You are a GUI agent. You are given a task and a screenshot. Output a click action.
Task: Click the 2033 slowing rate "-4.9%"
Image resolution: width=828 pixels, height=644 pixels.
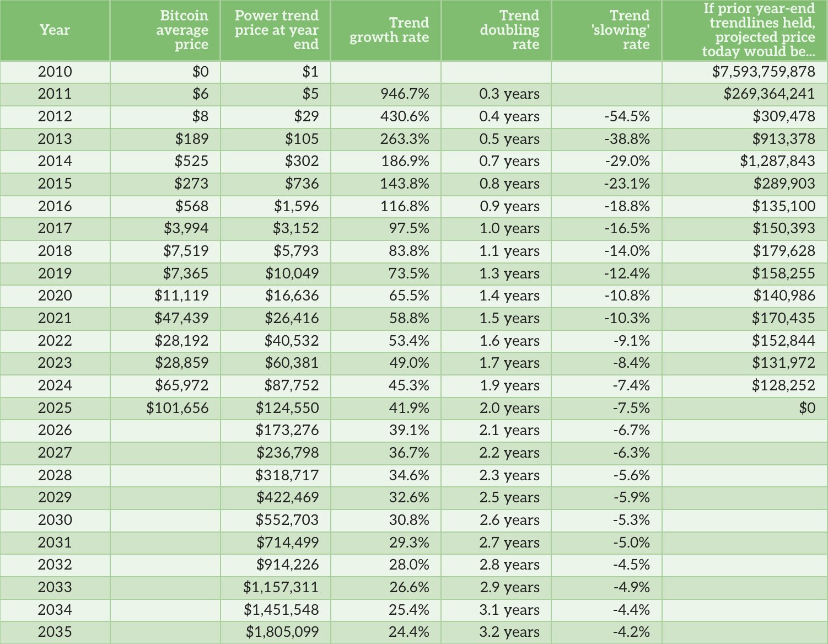[632, 587]
